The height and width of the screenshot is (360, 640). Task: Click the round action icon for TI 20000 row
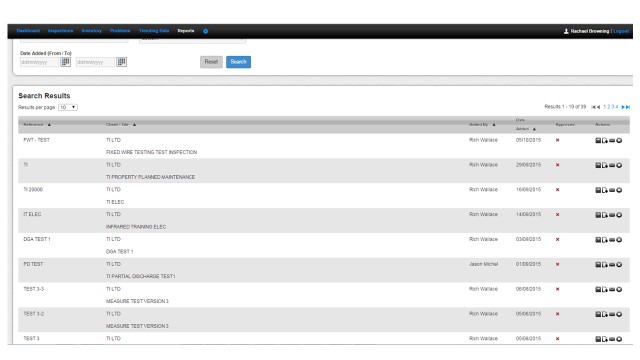tap(619, 190)
